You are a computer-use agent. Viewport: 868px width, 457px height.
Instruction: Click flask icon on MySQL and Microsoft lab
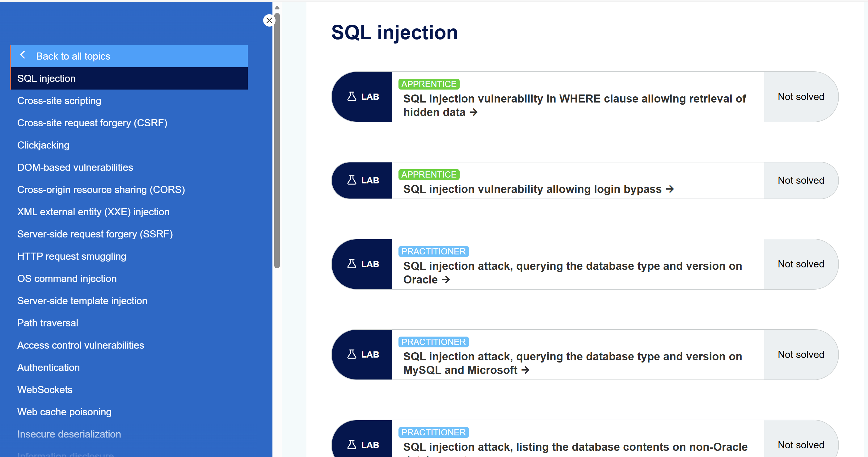tap(352, 354)
